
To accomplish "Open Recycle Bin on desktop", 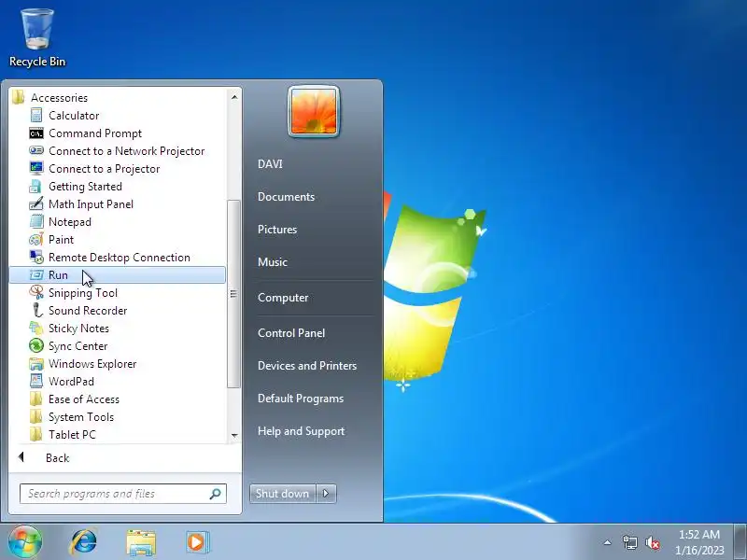I will pyautogui.click(x=37, y=38).
